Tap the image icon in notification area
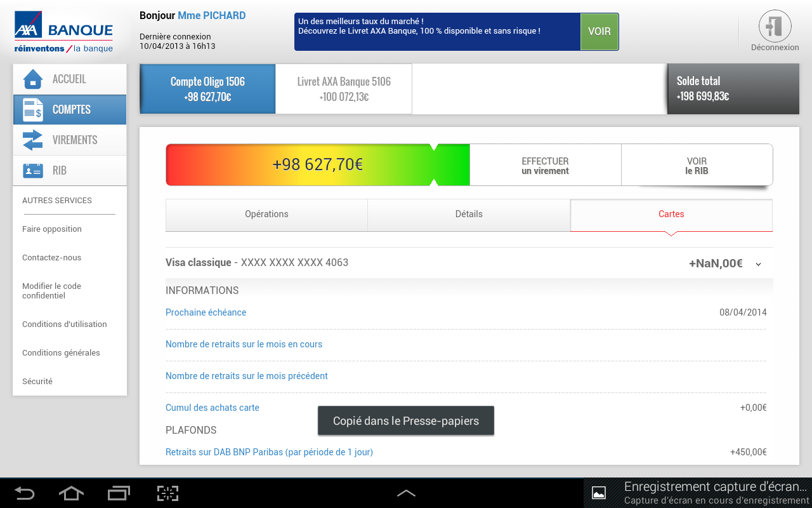This screenshot has height=508, width=812. (598, 493)
